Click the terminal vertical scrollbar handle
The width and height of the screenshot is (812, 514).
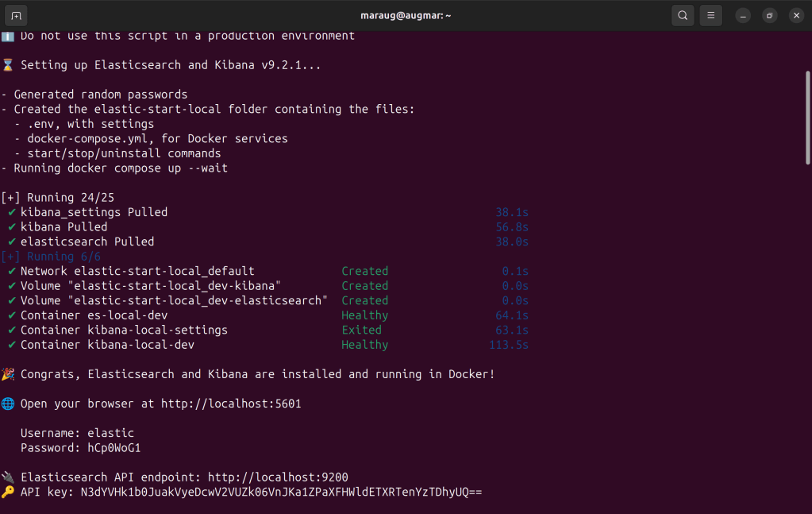coord(807,117)
